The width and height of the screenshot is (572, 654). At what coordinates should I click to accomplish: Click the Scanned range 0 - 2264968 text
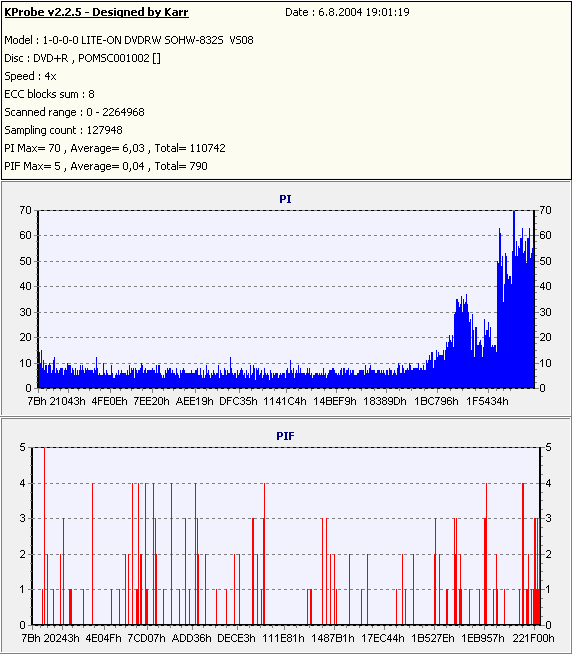coord(75,112)
